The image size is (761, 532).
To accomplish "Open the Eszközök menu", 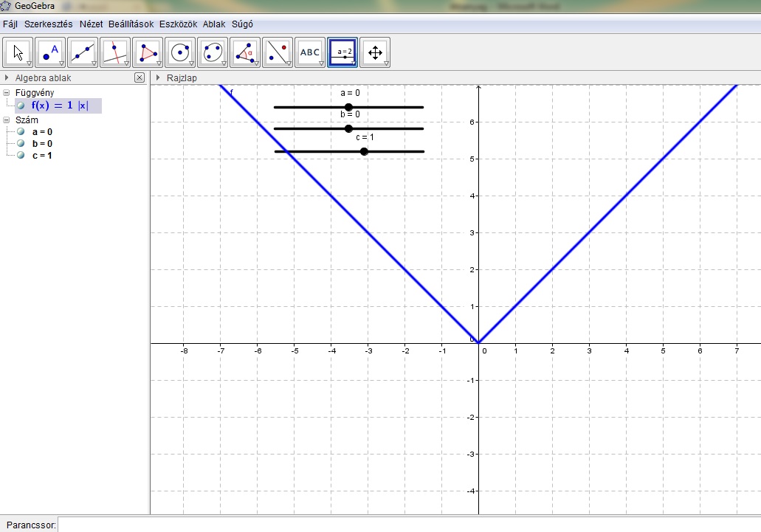I will (x=178, y=24).
